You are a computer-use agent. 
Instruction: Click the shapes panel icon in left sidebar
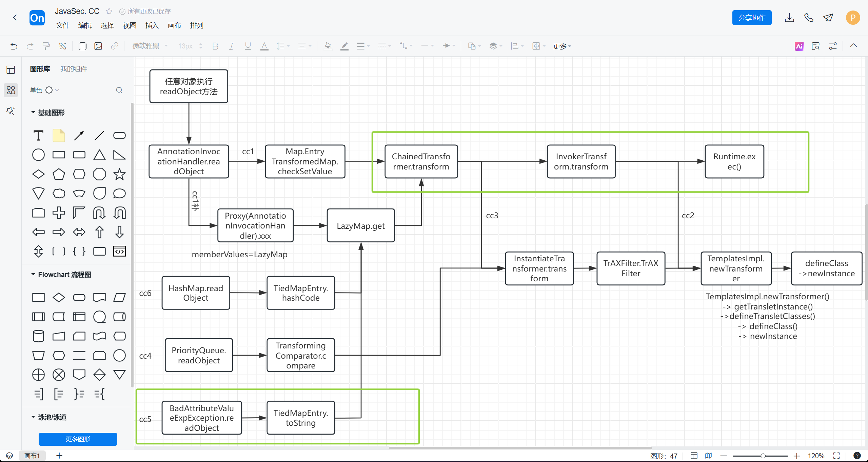tap(11, 90)
